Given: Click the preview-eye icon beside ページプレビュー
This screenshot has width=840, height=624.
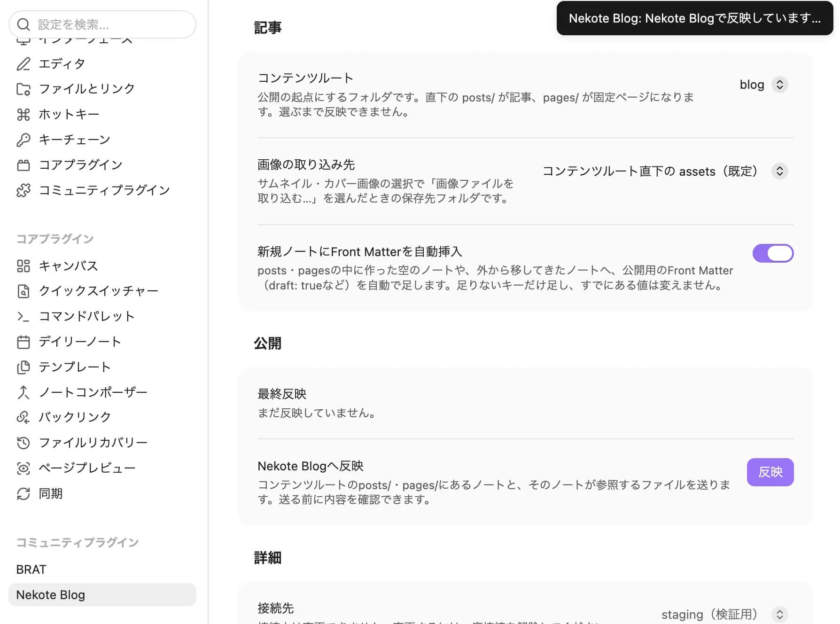Looking at the screenshot, I should (x=23, y=468).
